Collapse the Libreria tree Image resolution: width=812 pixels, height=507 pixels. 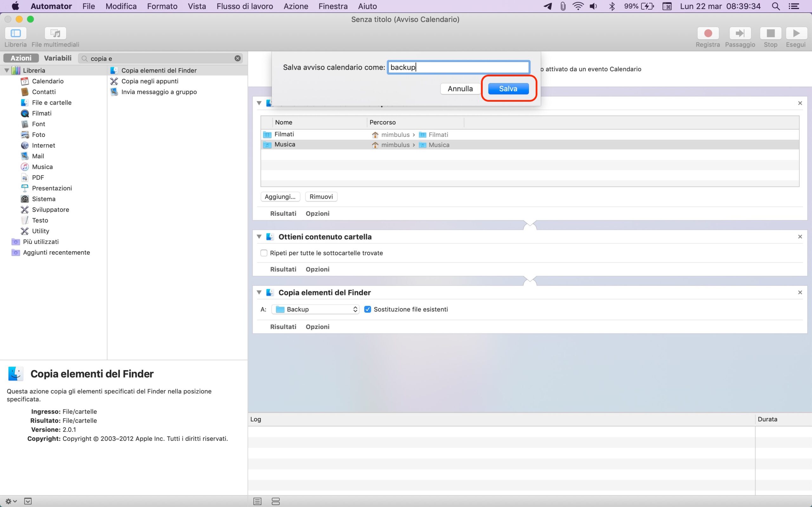click(x=7, y=70)
